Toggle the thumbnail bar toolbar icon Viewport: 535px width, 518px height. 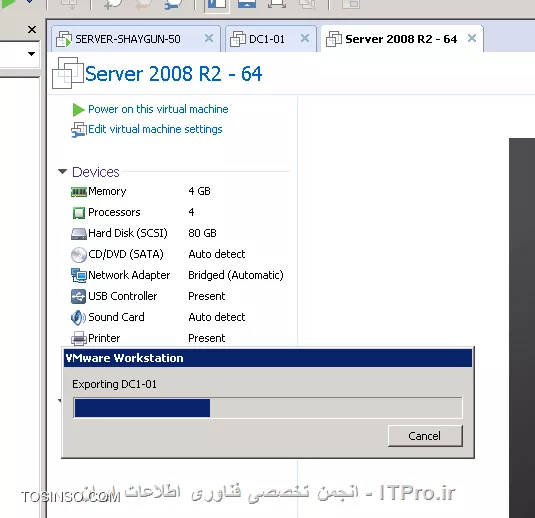247,4
